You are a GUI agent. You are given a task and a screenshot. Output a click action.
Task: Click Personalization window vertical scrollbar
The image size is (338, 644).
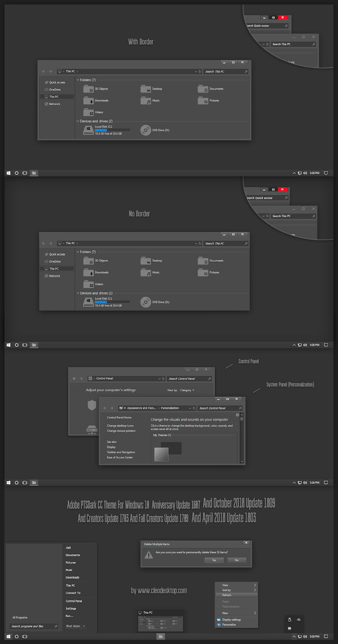(242, 439)
